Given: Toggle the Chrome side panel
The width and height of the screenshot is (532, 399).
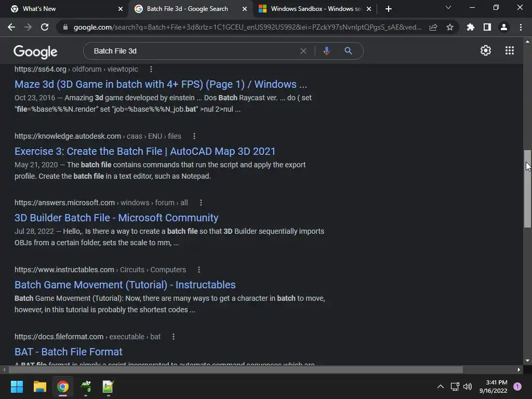Looking at the screenshot, I should click(x=487, y=27).
